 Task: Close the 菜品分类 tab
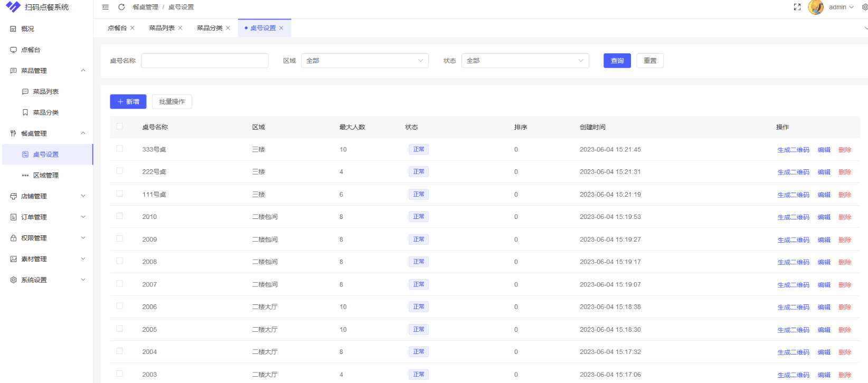[x=228, y=28]
